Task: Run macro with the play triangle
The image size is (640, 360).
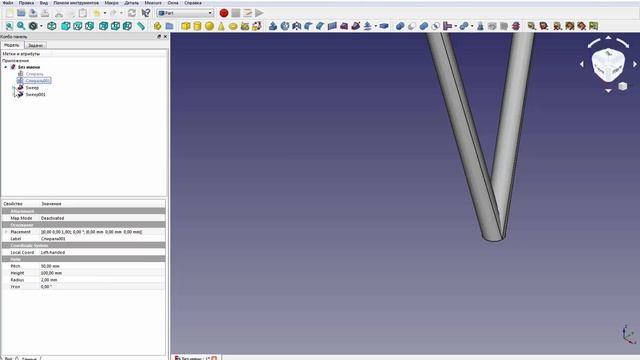Action: click(x=259, y=13)
